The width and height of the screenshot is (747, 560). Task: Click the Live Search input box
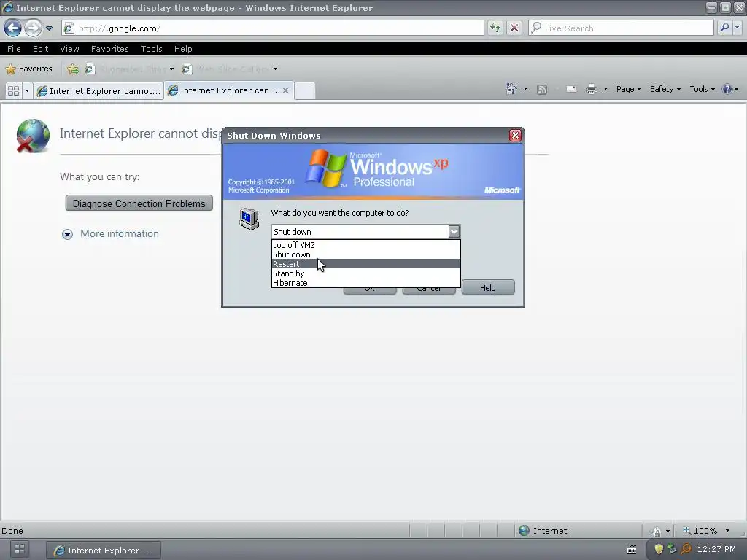click(x=621, y=28)
